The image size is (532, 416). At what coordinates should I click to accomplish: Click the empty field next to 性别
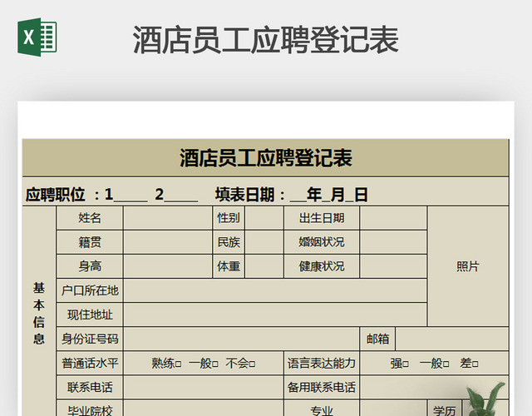pos(264,218)
